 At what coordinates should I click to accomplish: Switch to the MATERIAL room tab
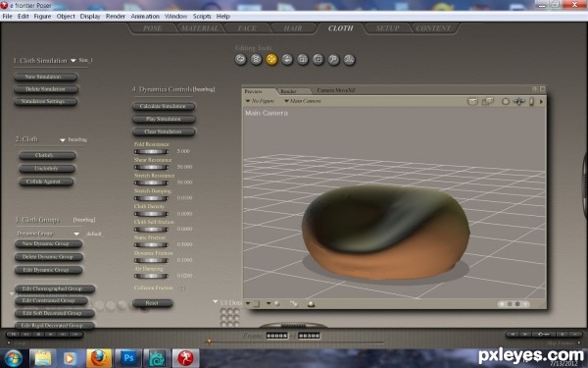[200, 28]
